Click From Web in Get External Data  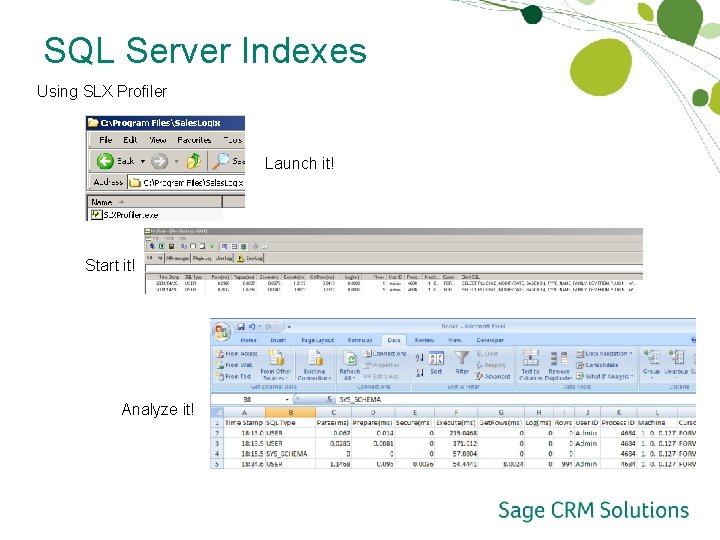234,365
